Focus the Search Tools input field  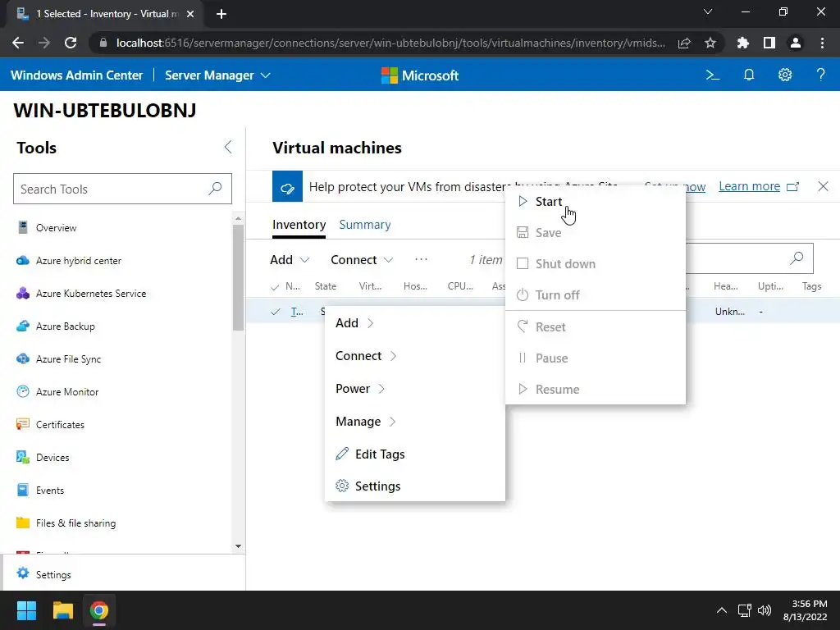tap(122, 189)
